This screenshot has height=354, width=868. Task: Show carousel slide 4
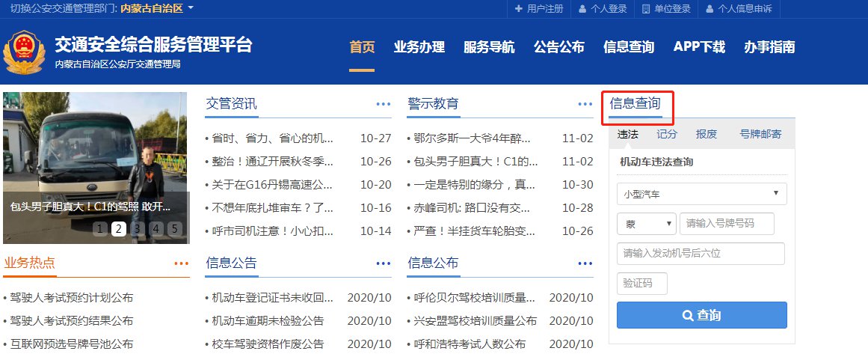[x=156, y=229]
